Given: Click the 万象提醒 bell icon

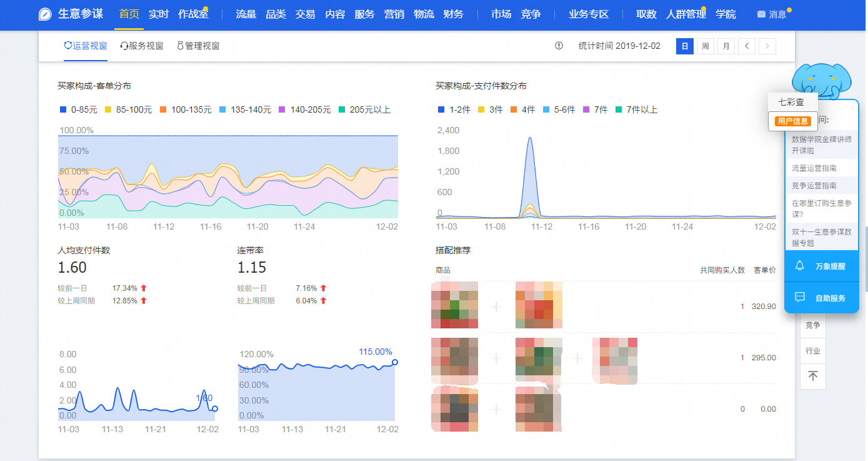Looking at the screenshot, I should coord(799,266).
